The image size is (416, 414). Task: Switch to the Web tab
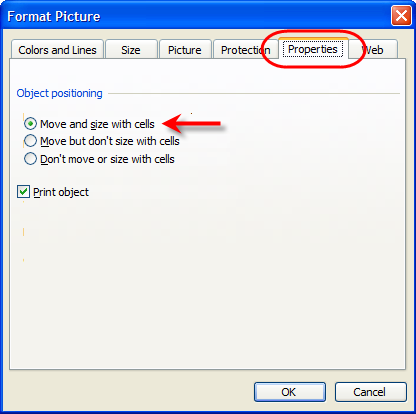tap(373, 50)
